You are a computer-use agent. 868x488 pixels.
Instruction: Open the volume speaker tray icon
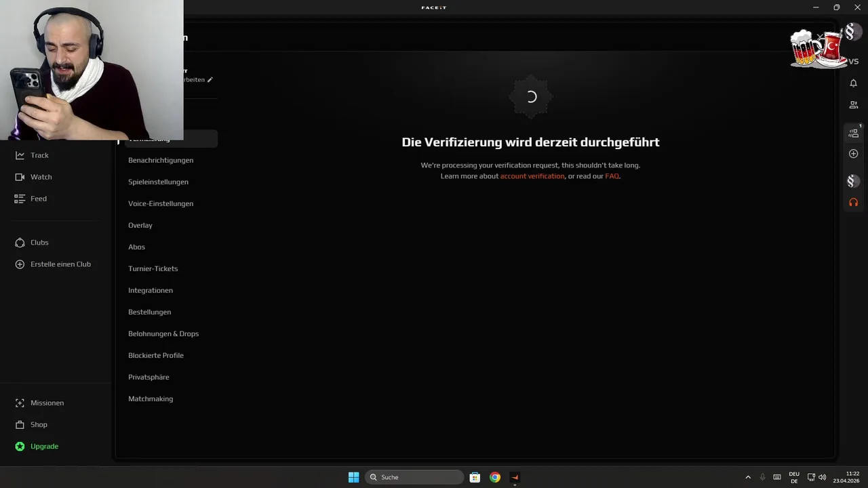[823, 477]
